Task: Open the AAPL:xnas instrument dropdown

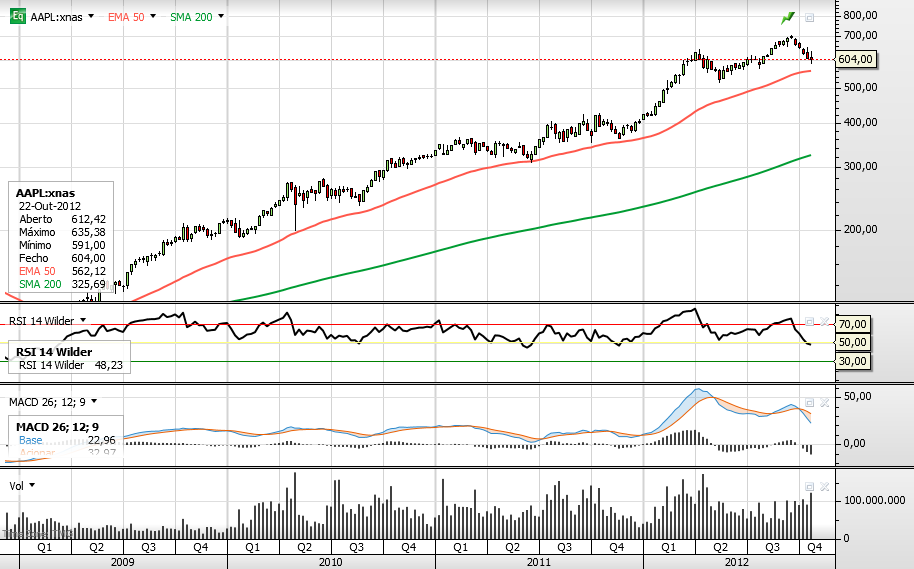Action: [91, 17]
